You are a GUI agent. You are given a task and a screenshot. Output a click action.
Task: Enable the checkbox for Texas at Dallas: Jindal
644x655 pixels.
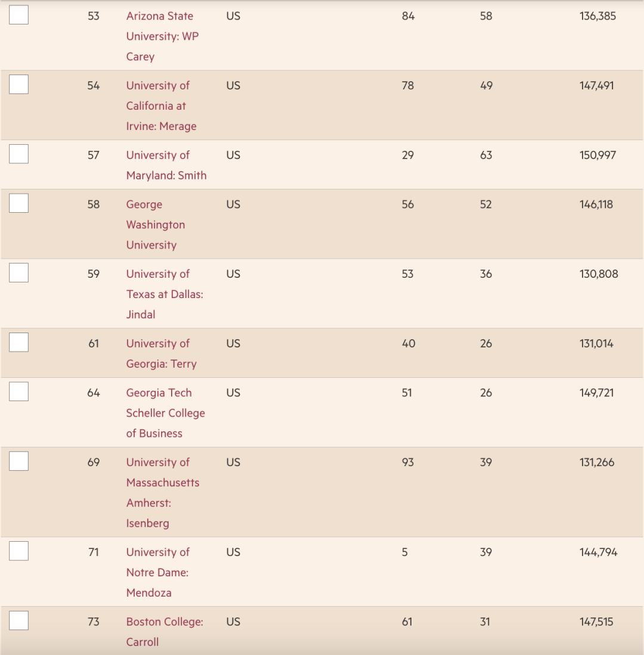click(19, 273)
